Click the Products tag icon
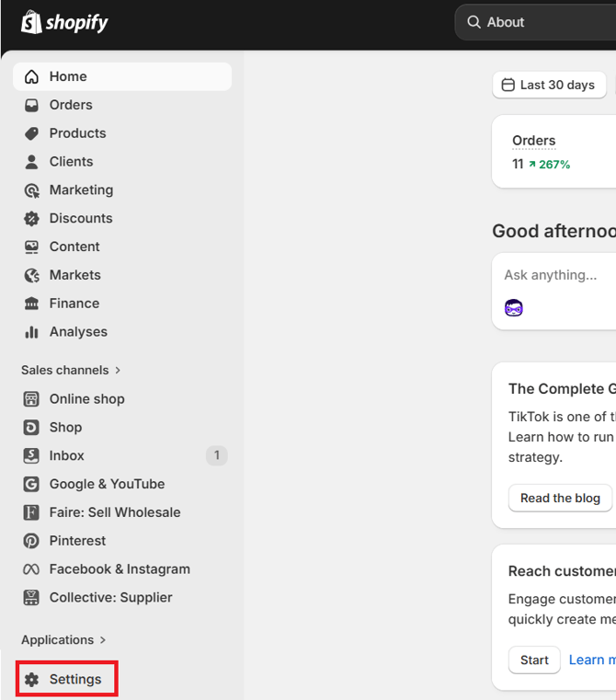 pyautogui.click(x=31, y=133)
